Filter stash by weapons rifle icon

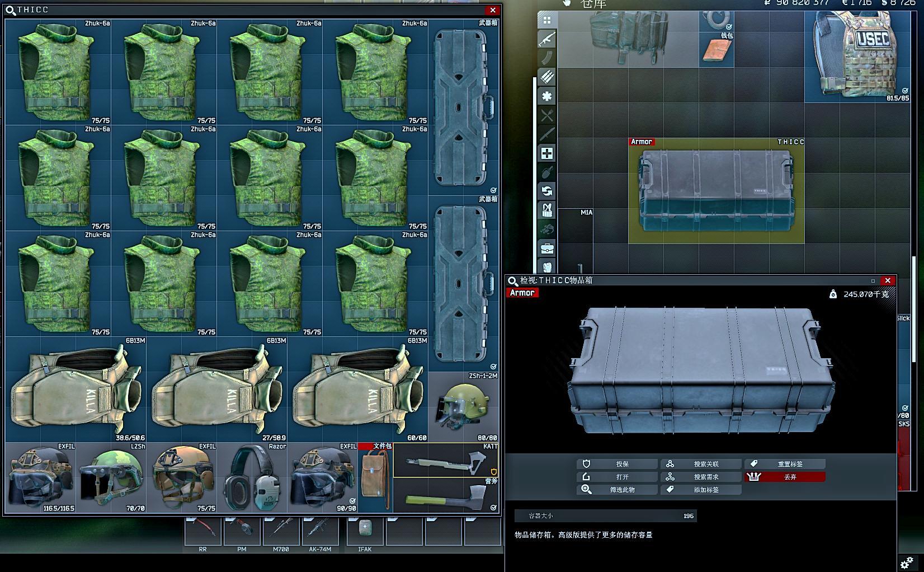[x=547, y=39]
